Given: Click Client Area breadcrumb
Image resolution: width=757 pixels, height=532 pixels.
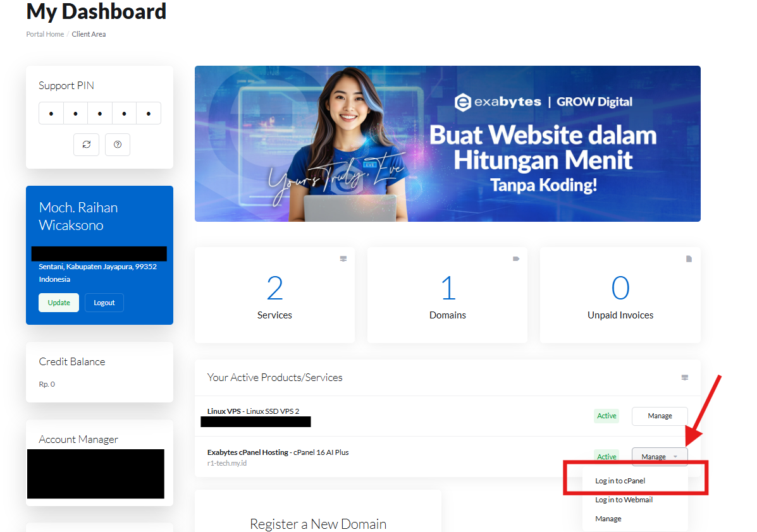Looking at the screenshot, I should [89, 34].
